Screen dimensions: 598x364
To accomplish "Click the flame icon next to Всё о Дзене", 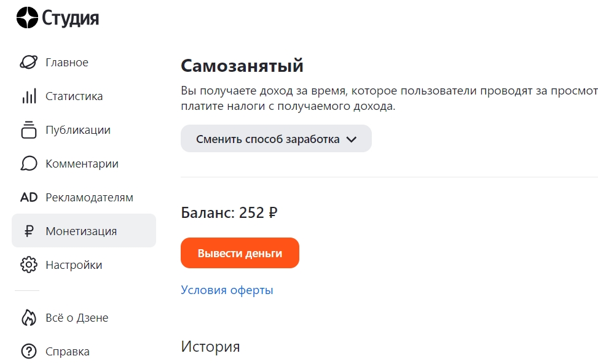I will coord(29,317).
